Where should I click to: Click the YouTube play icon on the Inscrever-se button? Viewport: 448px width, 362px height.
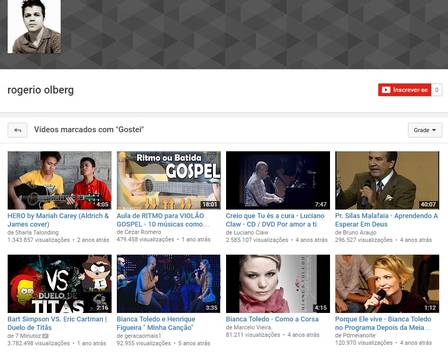click(386, 90)
